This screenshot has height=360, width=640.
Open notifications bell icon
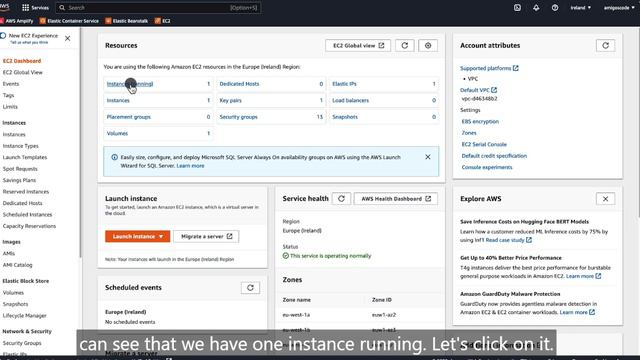tap(536, 7)
